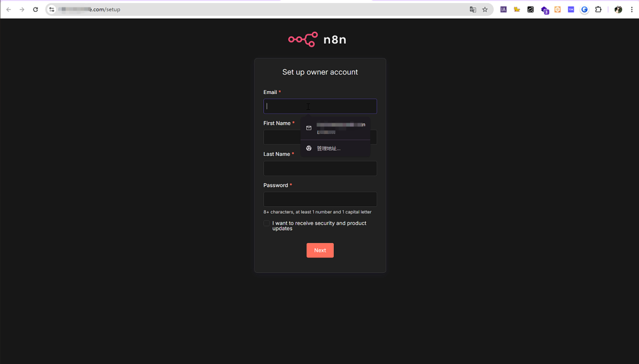
Task: Choose the manage addresses autofill option
Action: pos(329,148)
